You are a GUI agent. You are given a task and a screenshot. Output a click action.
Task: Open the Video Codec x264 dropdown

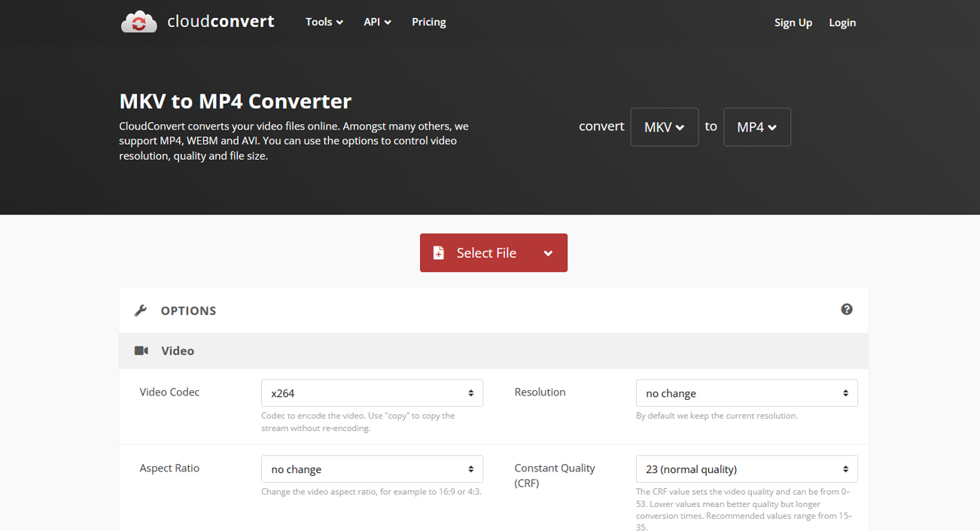tap(372, 393)
